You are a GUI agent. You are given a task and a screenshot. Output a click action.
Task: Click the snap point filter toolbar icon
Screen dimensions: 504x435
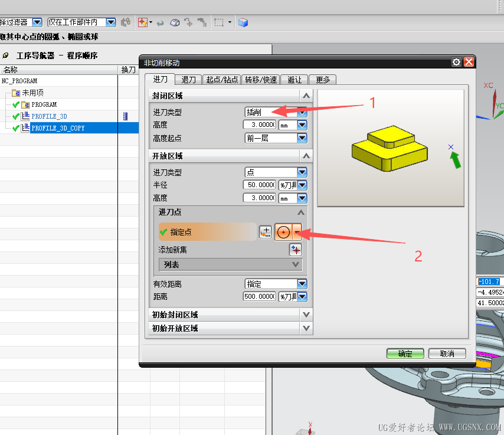[142, 22]
